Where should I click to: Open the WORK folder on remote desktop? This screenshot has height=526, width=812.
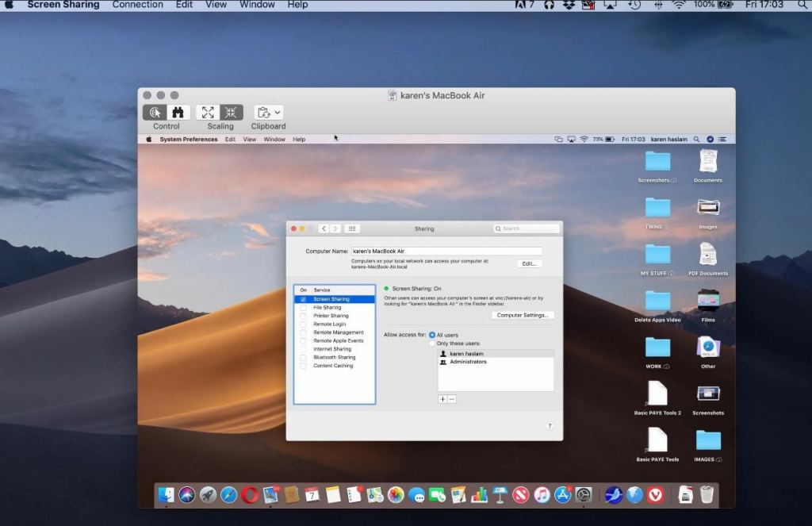click(x=657, y=353)
